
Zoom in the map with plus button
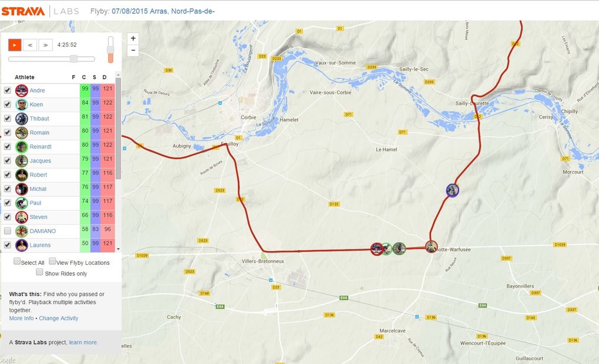point(133,38)
